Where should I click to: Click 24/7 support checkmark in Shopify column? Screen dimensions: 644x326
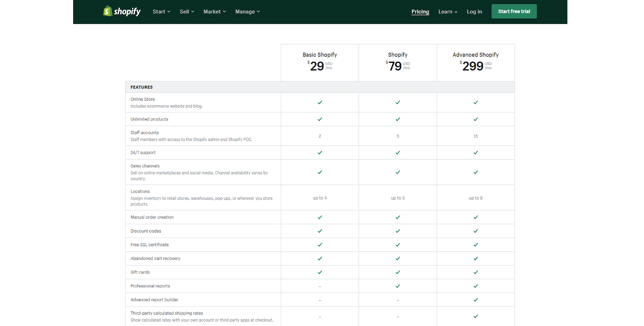pos(398,153)
